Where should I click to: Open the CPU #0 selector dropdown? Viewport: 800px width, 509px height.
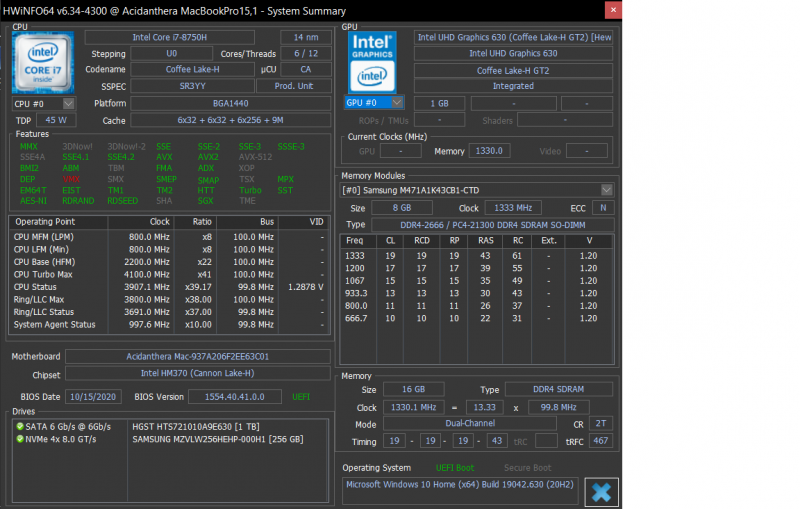tap(69, 103)
